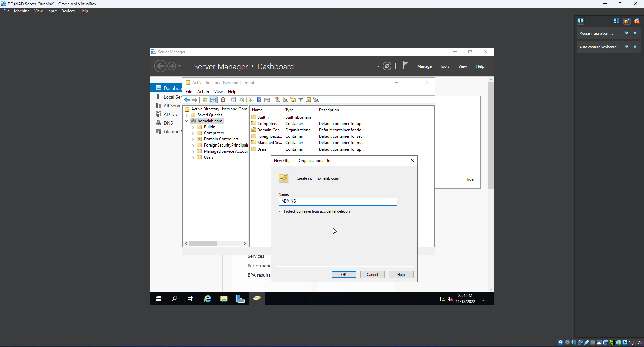The height and width of the screenshot is (347, 644).
Task: Open Server Manager Manage menu
Action: pos(424,66)
